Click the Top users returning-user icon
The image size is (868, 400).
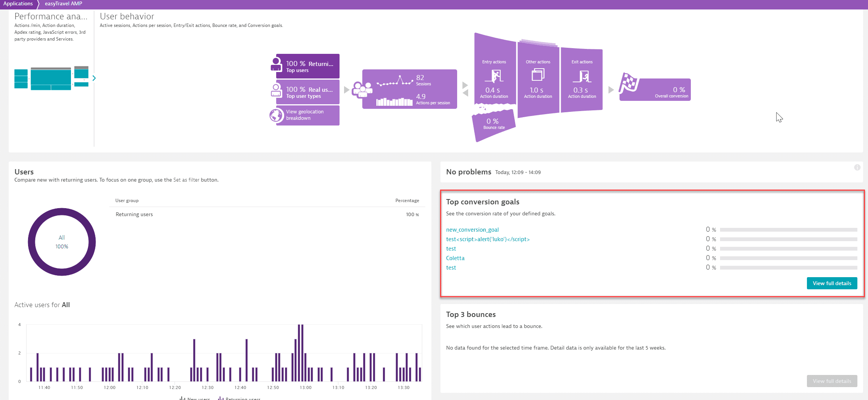pyautogui.click(x=276, y=64)
